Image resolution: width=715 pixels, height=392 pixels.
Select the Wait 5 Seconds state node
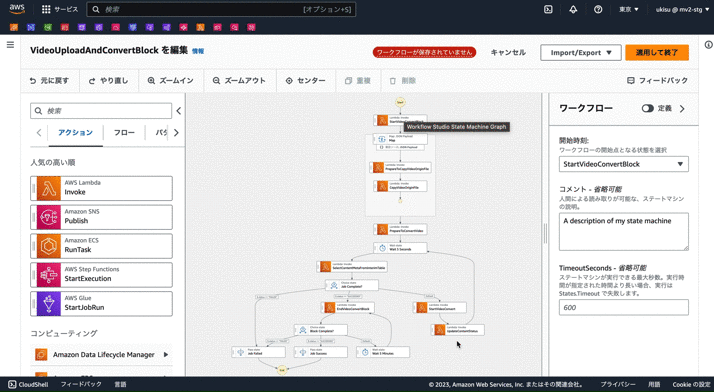(400, 248)
